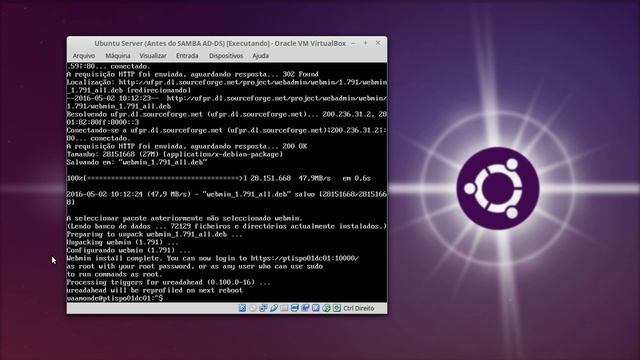640x360 pixels.
Task: Minimize the VirtualBox window
Action: (353, 43)
